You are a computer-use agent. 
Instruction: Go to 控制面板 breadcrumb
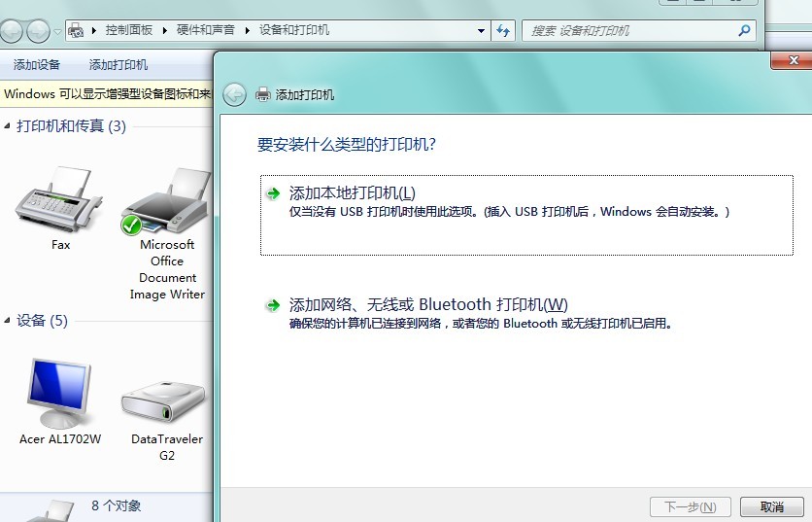pyautogui.click(x=129, y=30)
